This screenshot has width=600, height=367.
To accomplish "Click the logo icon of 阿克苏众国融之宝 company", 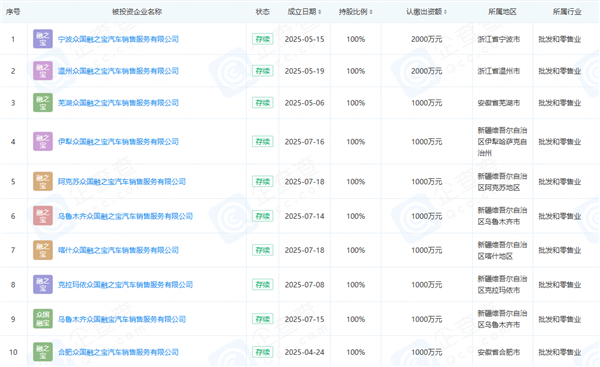I will (x=43, y=181).
